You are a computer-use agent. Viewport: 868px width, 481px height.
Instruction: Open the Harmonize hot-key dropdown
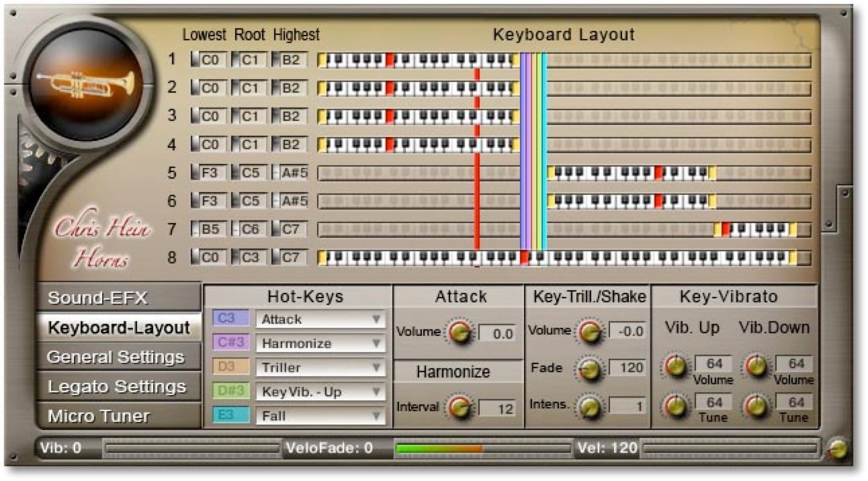click(x=320, y=343)
